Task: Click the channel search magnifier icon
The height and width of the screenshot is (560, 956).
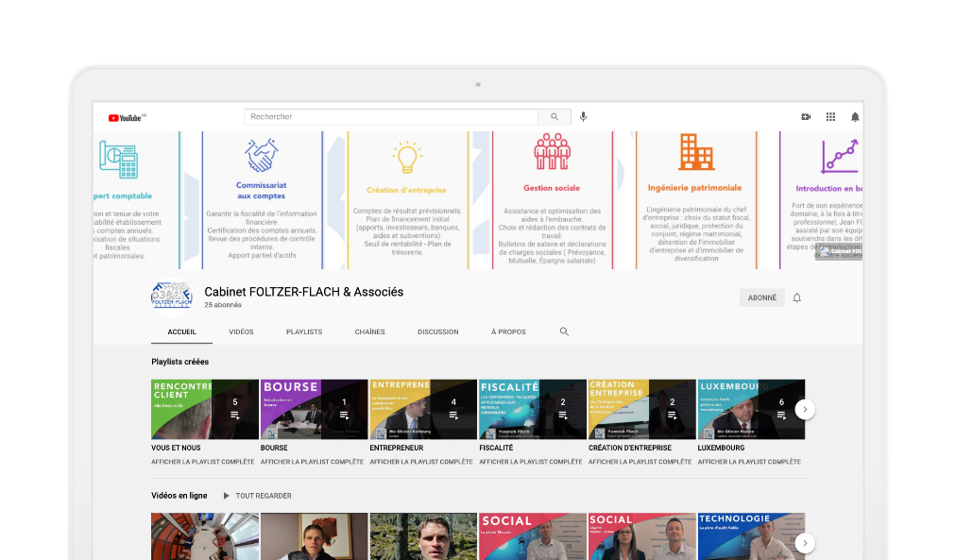Action: (564, 331)
